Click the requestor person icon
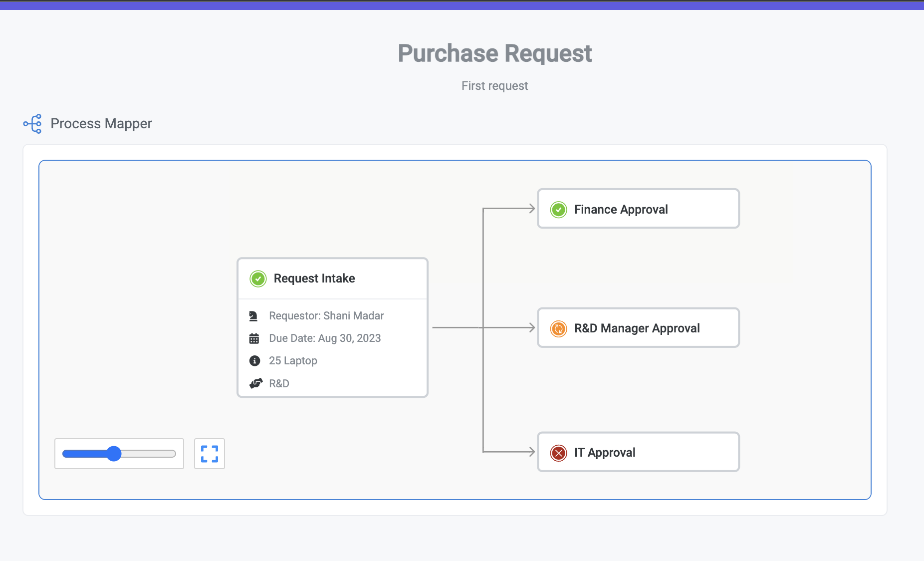Image resolution: width=924 pixels, height=561 pixels. (254, 316)
